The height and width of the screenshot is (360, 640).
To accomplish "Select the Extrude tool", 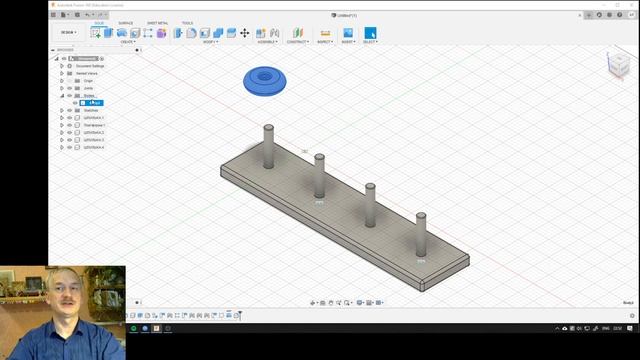I will [109, 33].
